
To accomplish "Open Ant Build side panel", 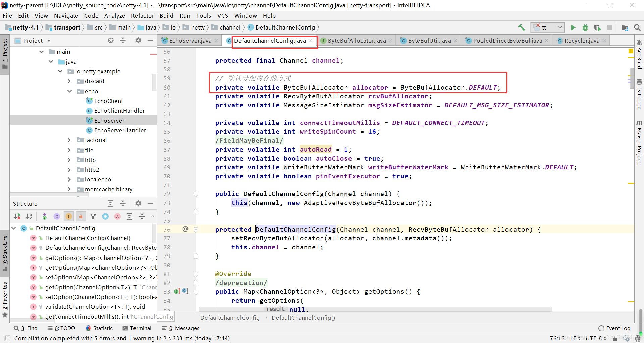I will pos(639,54).
